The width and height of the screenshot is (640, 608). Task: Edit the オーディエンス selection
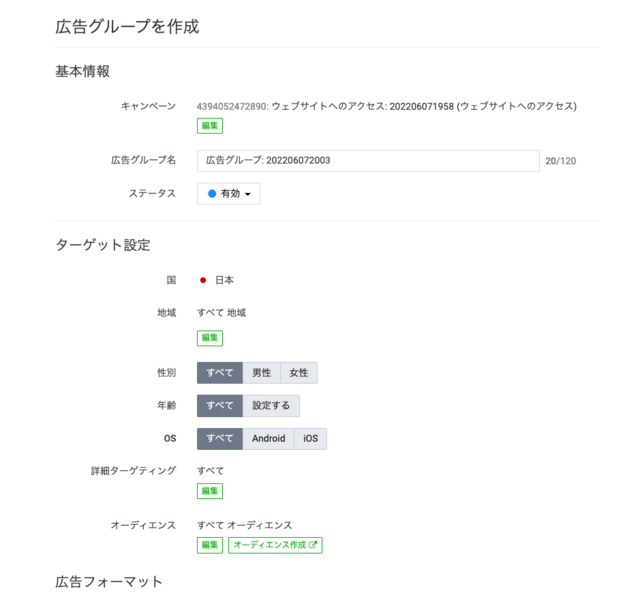click(x=210, y=545)
